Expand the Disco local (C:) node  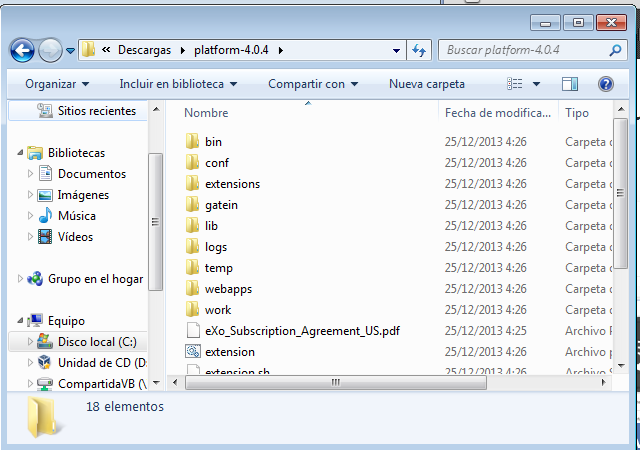tap(30, 342)
